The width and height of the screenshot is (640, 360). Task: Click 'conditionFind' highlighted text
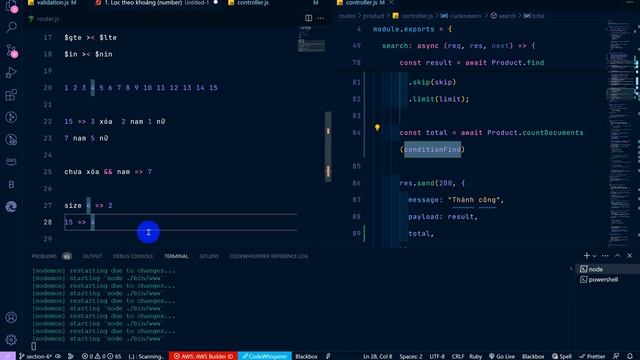pyautogui.click(x=433, y=149)
